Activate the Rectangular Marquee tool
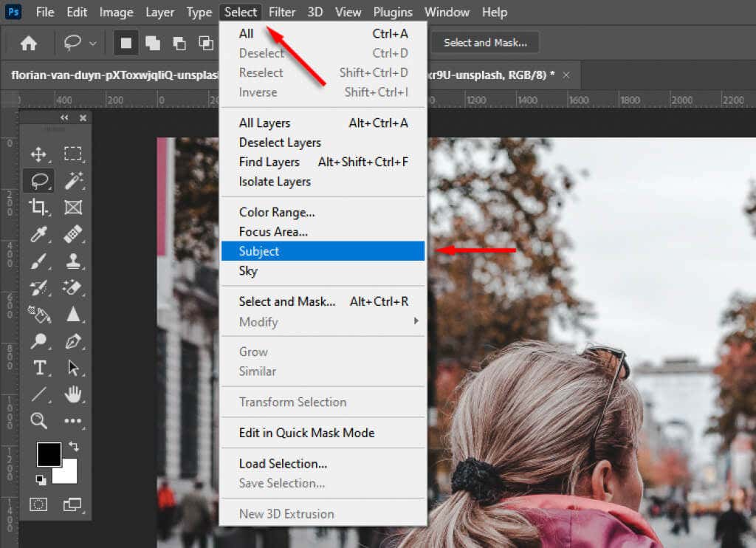 tap(73, 154)
